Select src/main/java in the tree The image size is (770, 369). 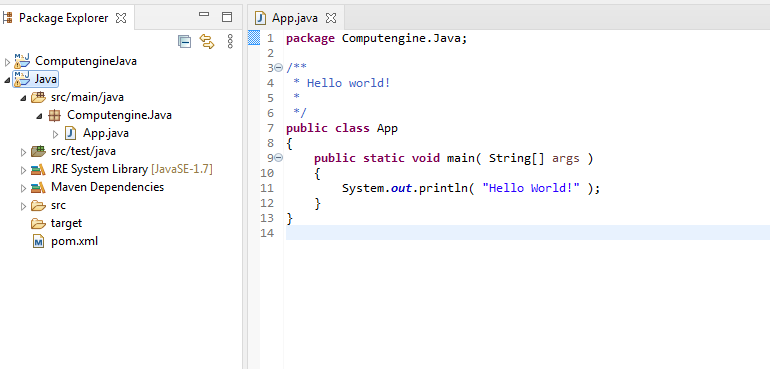[87, 97]
